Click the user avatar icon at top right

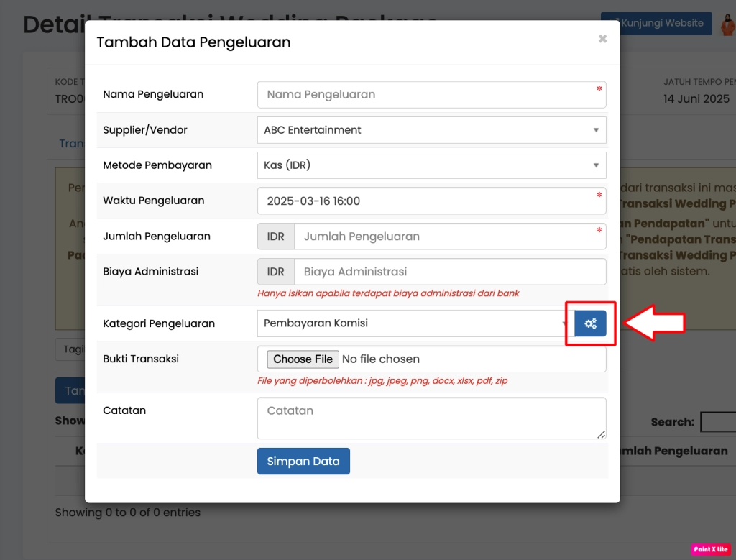727,24
